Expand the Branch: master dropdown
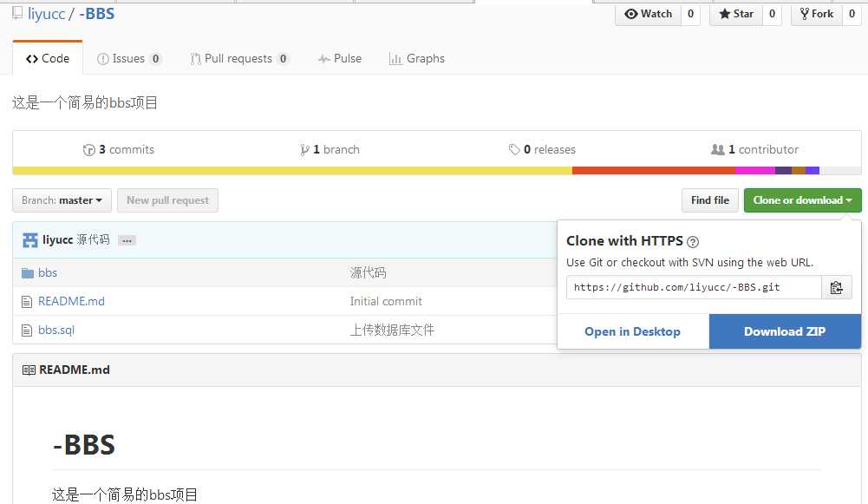 (x=62, y=200)
